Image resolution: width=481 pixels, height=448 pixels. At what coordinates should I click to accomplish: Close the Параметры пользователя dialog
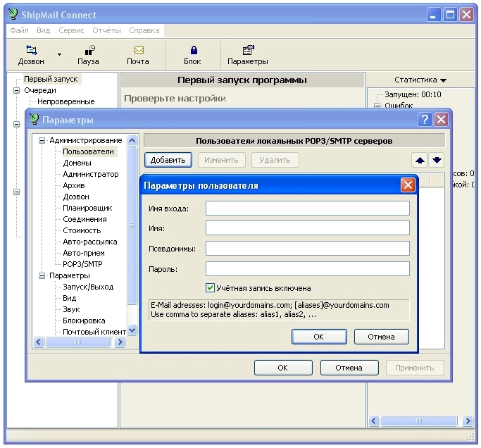click(x=408, y=185)
